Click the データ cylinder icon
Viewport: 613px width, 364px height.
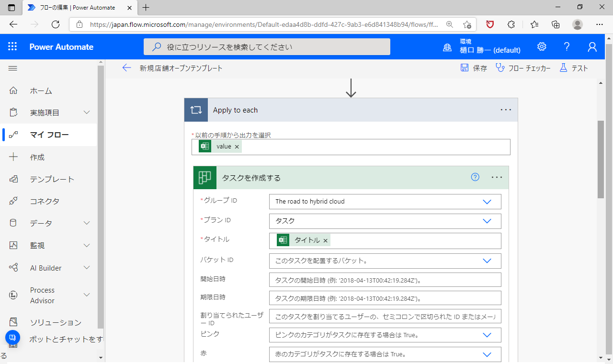click(x=13, y=223)
